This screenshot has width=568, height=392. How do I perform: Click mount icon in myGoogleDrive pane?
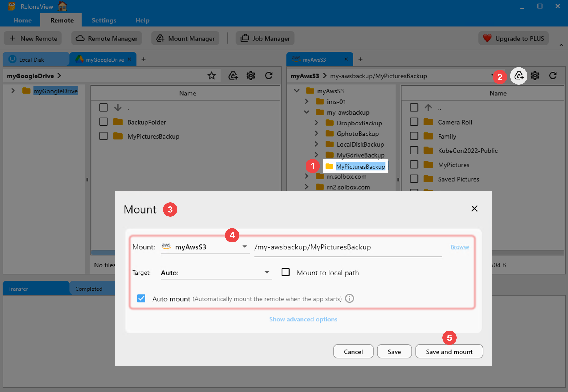[233, 76]
